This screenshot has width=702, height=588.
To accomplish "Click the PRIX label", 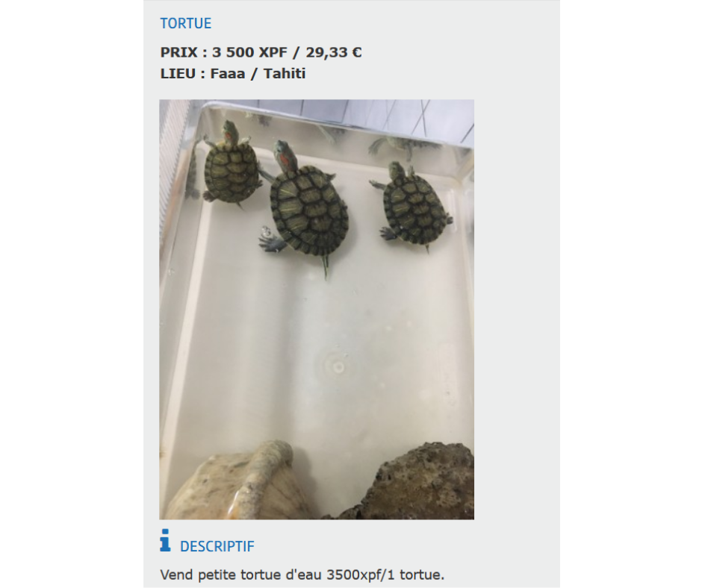I will click(178, 52).
